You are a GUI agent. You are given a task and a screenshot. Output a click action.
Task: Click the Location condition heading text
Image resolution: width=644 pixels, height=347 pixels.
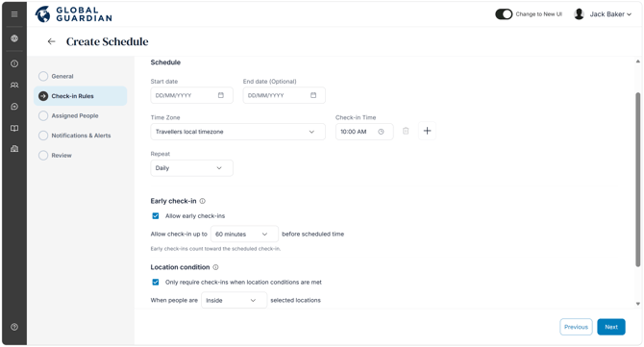[x=180, y=267]
